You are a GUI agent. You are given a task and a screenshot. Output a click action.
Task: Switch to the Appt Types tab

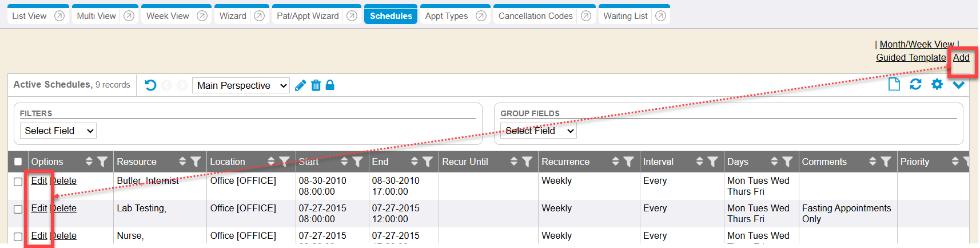(446, 16)
